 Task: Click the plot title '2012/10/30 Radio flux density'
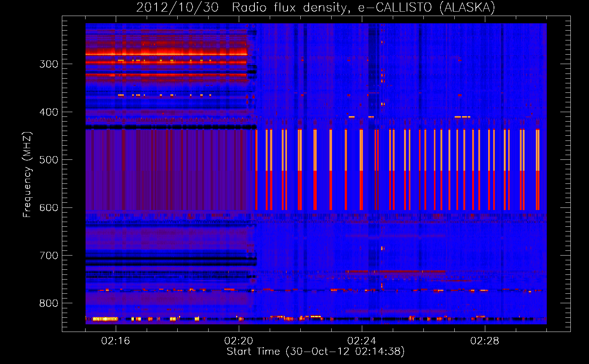(x=316, y=7)
